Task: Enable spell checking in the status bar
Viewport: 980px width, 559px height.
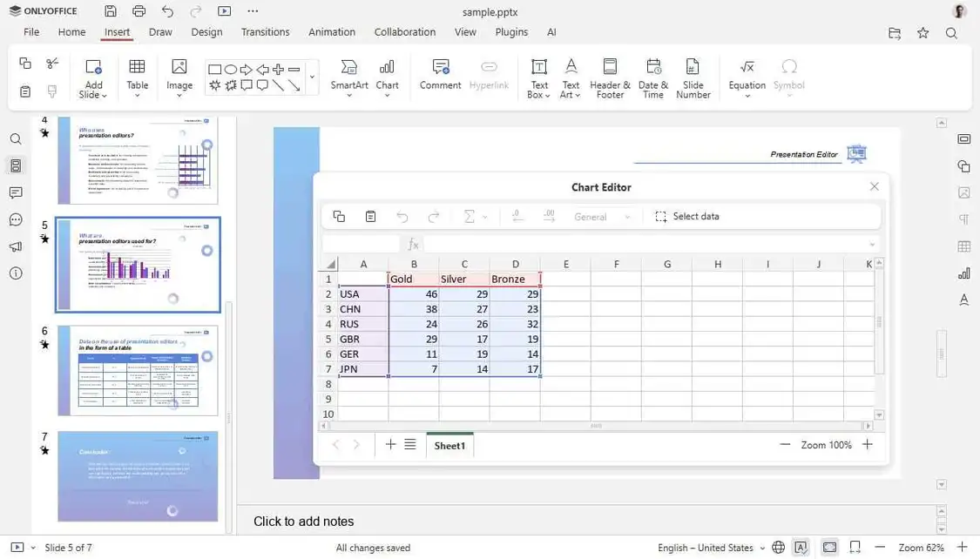Action: (801, 547)
